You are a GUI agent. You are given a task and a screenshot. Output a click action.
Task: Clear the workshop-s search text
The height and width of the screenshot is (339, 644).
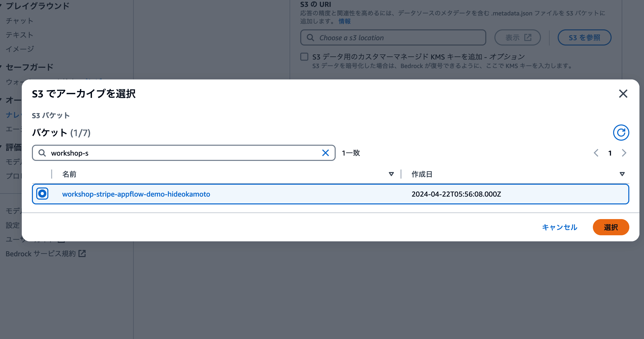pyautogui.click(x=325, y=153)
